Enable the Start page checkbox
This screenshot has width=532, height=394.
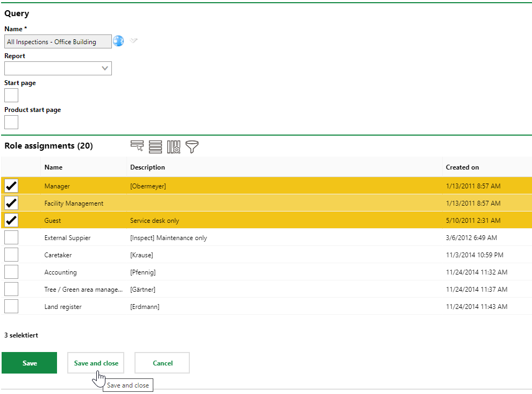[x=11, y=95]
